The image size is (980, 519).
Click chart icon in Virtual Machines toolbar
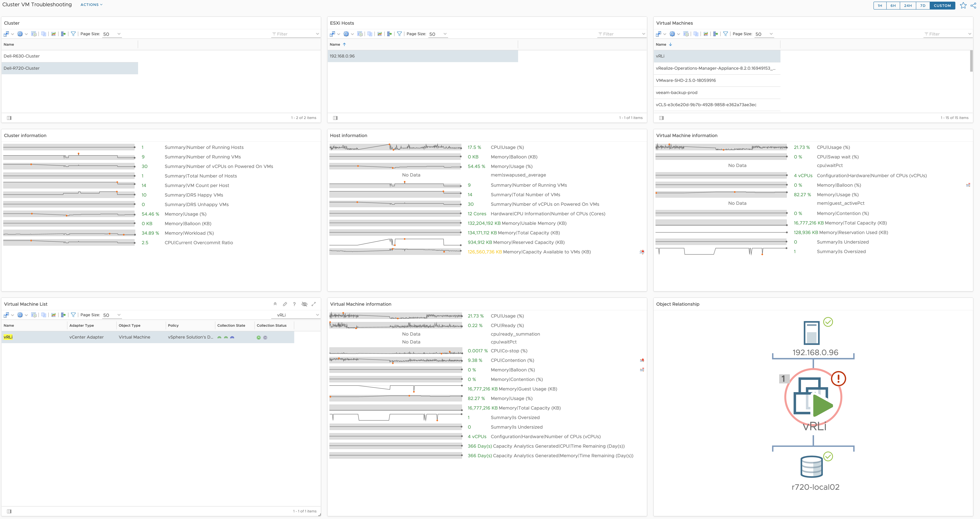pyautogui.click(x=706, y=34)
